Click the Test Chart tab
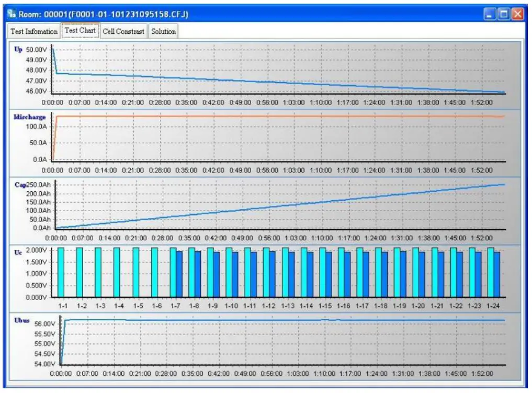The width and height of the screenshot is (532, 393). (80, 31)
